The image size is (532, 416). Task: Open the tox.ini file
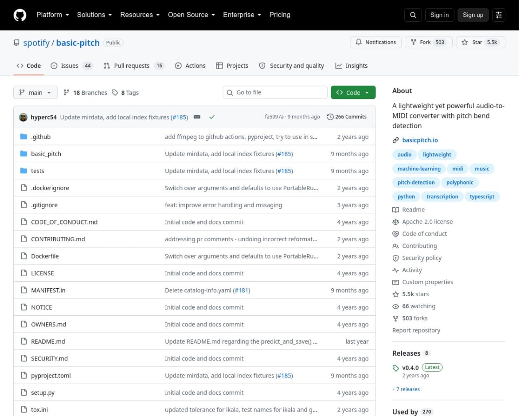tap(39, 410)
